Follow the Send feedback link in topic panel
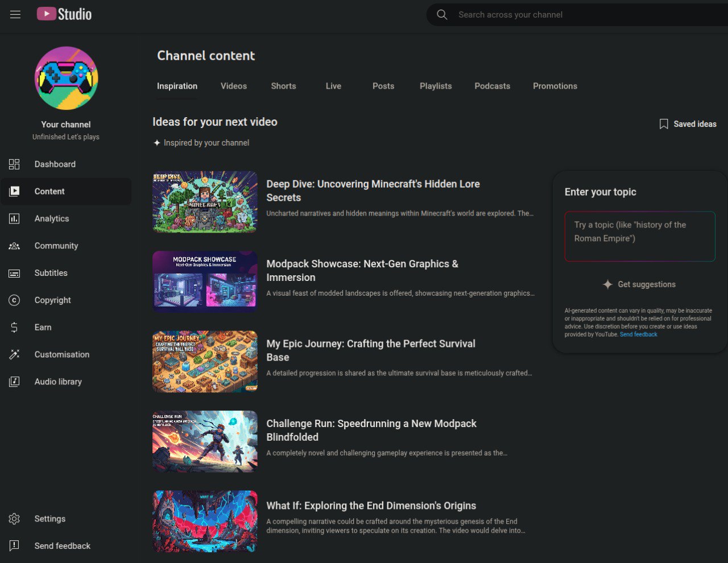This screenshot has width=728, height=563. point(638,334)
